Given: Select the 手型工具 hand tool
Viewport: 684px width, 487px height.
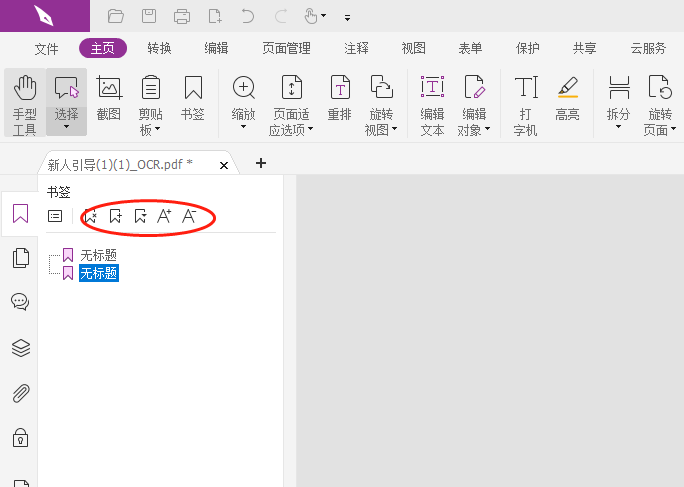Looking at the screenshot, I should 25,103.
